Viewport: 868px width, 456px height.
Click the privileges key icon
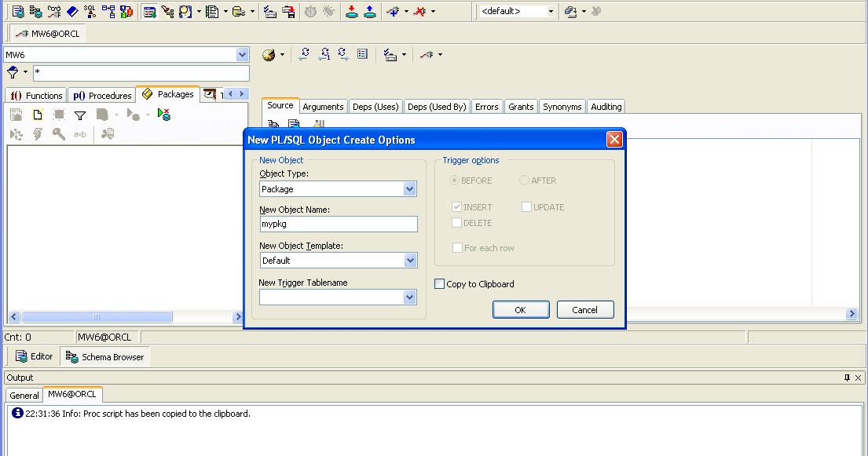pos(58,133)
